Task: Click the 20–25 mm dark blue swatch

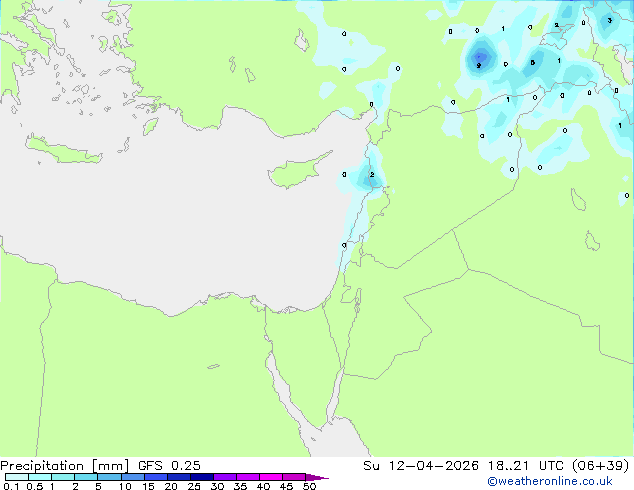Action: [x=179, y=477]
